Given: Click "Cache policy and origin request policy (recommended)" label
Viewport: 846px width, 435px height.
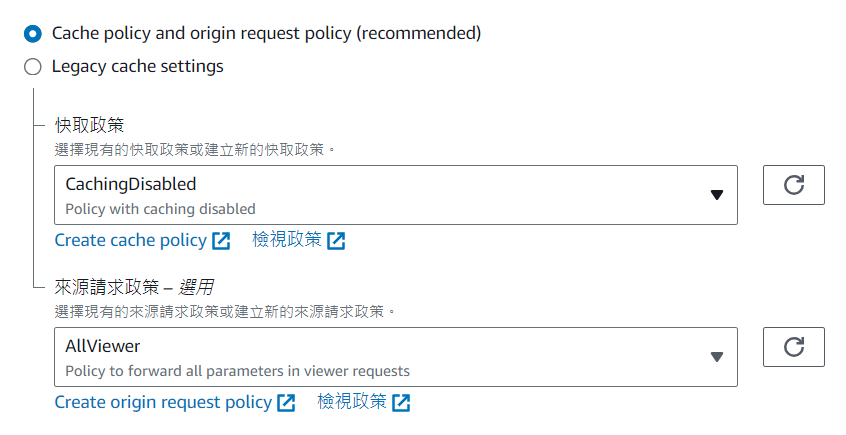Looking at the screenshot, I should (266, 33).
